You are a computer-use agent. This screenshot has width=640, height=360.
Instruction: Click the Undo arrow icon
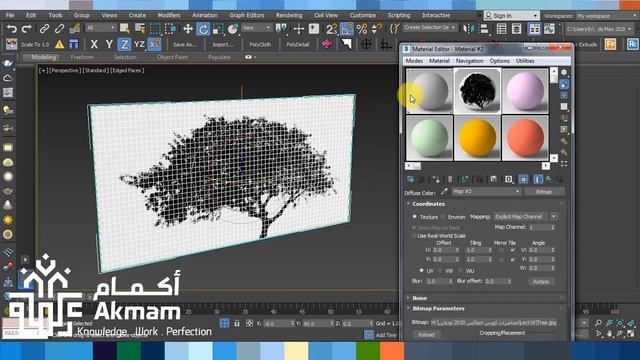click(12, 29)
